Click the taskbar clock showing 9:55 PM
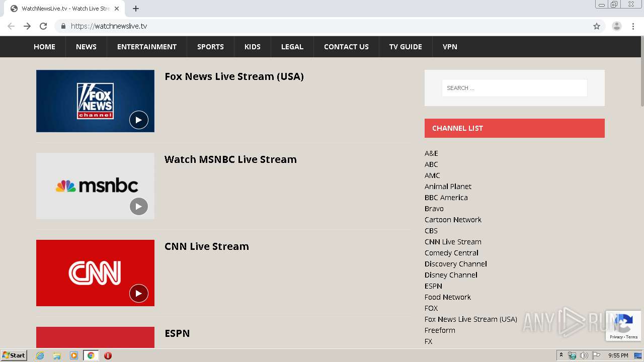Screen dimensions: 644x362 (618, 355)
